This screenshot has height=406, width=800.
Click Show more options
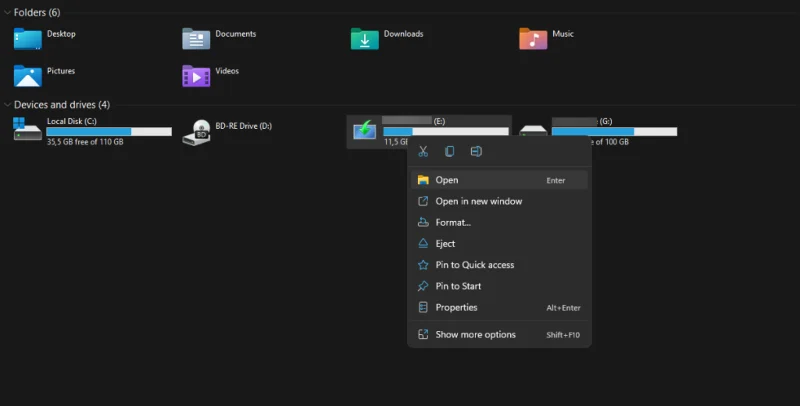[x=499, y=335]
